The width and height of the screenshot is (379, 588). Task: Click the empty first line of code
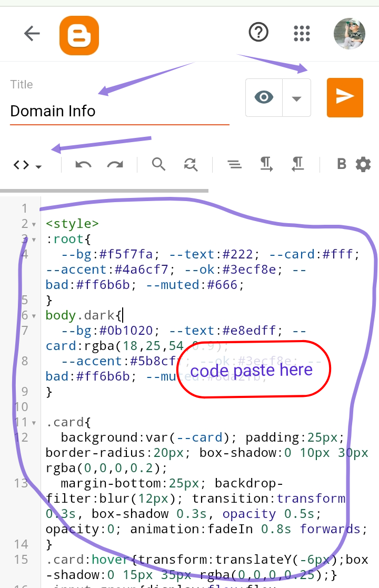point(210,208)
